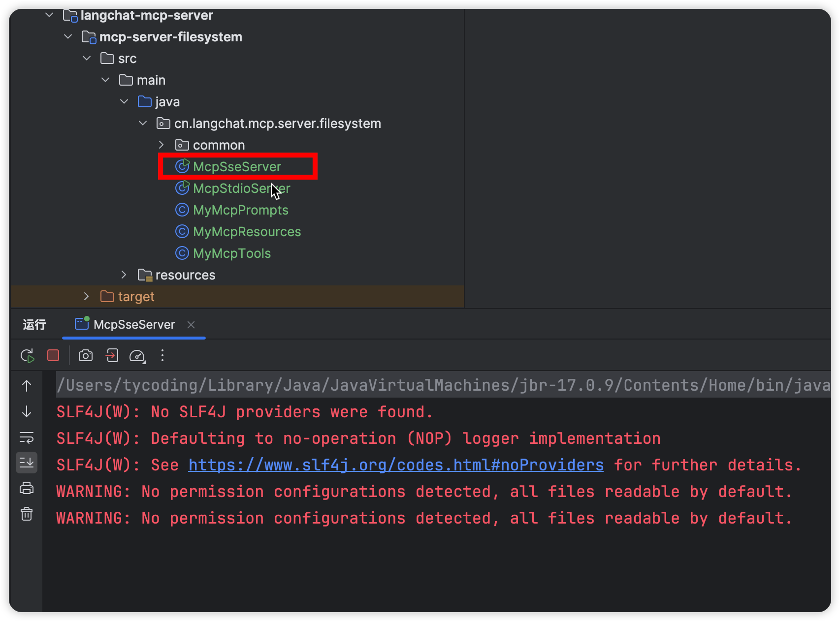840x621 pixels.
Task: Expand the common package folder
Action: (x=161, y=145)
